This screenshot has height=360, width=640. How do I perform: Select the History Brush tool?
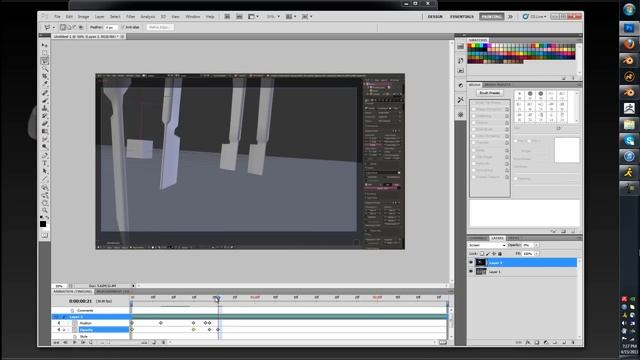tap(44, 116)
